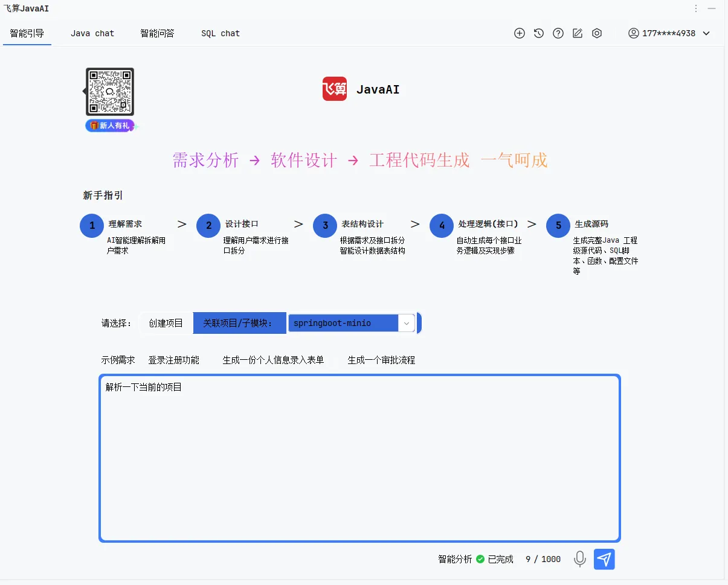Viewport: 728px width, 585px height.
Task: Switch to the Java chat tab
Action: (92, 33)
